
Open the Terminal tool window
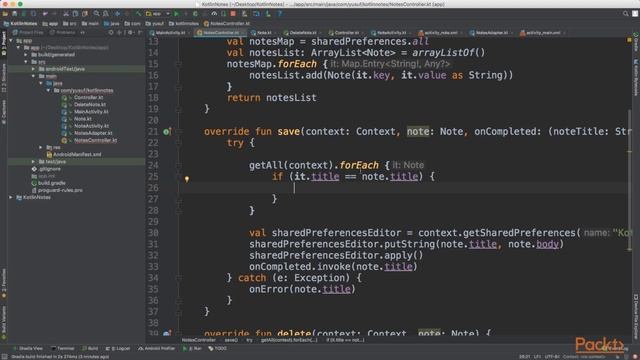coord(62,349)
